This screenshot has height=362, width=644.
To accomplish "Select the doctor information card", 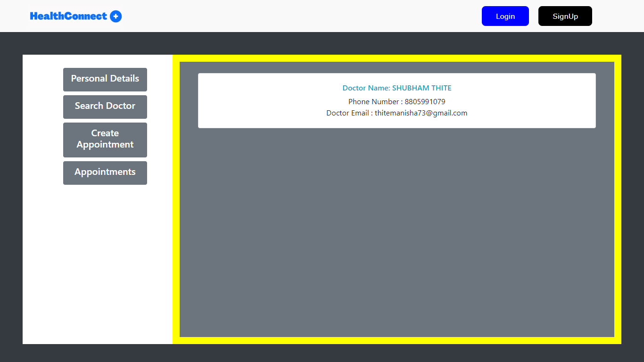I will (x=396, y=100).
